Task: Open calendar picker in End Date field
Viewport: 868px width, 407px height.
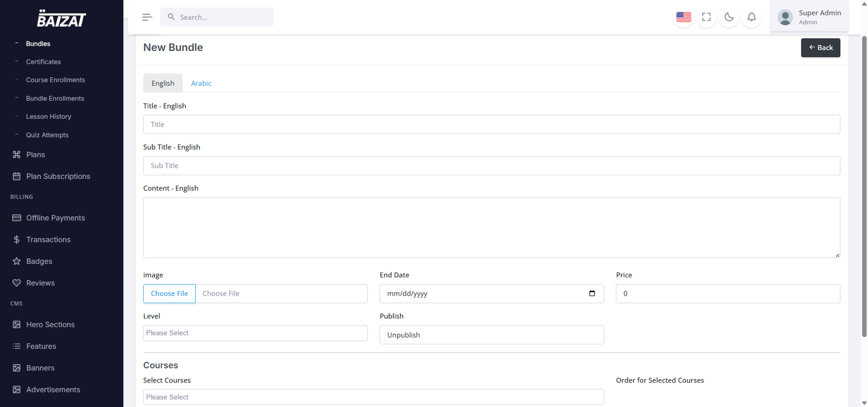Action: (x=592, y=294)
